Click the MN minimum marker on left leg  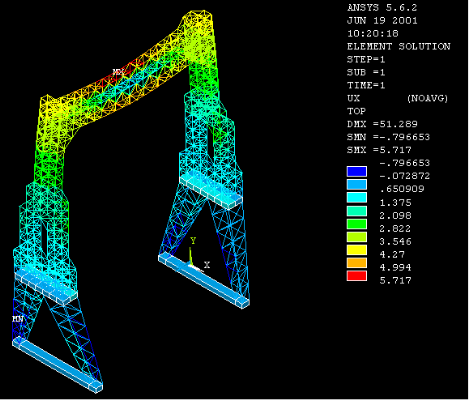(18, 319)
